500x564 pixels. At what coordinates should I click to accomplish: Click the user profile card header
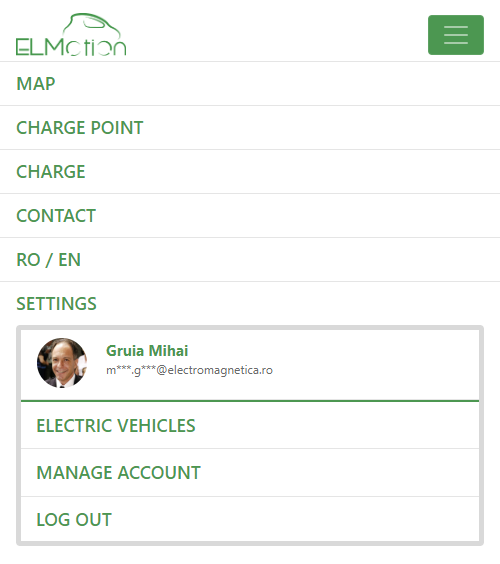pos(250,365)
